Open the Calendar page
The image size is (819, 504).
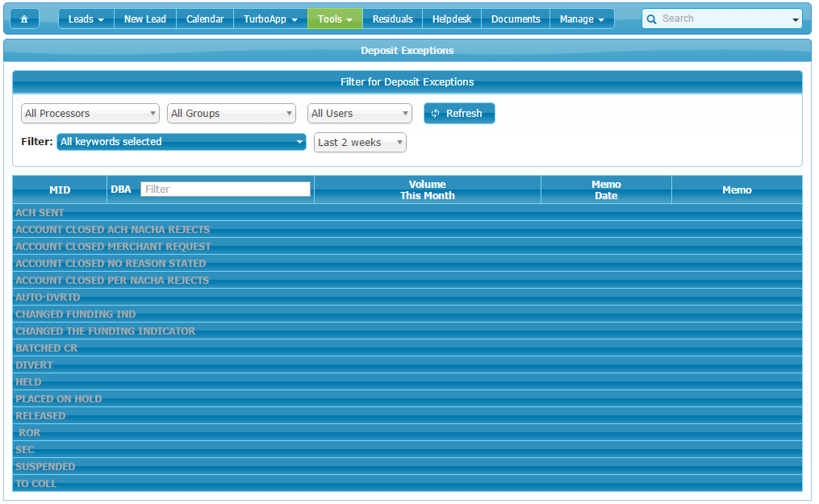tap(205, 19)
